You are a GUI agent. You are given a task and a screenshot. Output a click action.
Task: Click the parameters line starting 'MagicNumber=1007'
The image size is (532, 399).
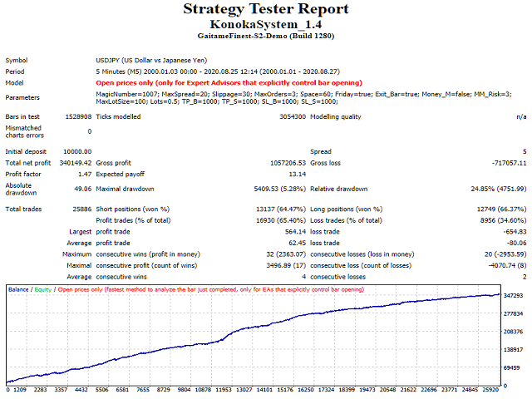click(x=303, y=94)
